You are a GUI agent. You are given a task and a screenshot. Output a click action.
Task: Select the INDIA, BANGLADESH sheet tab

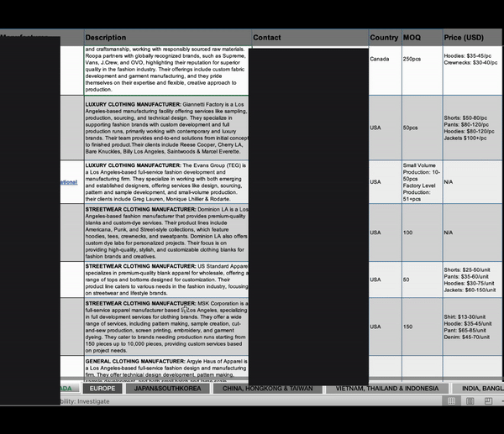(482, 389)
